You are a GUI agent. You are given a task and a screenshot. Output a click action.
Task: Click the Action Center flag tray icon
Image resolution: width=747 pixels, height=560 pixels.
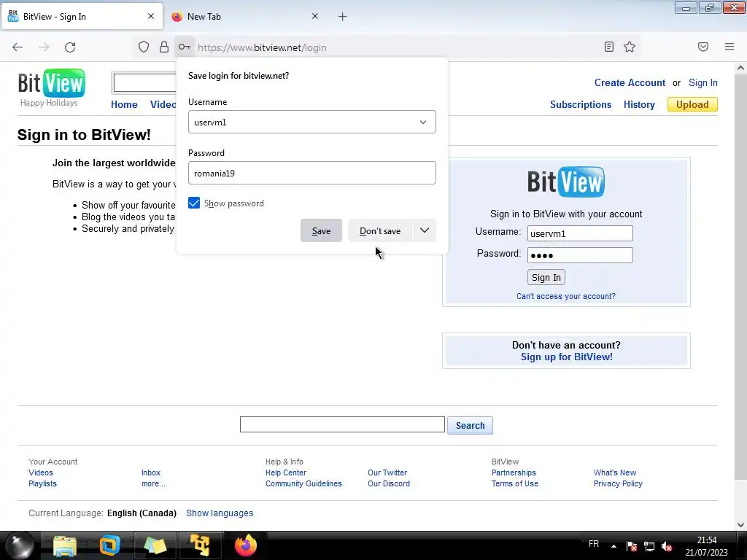click(x=632, y=546)
